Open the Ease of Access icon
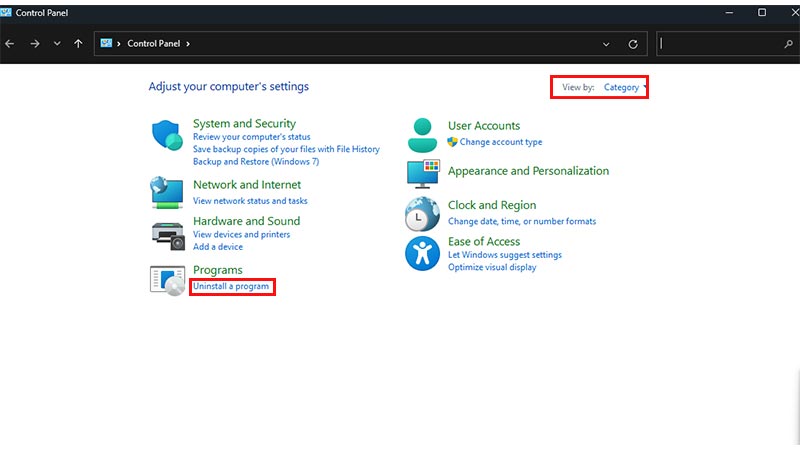Image resolution: width=800 pixels, height=450 pixels. pyautogui.click(x=422, y=253)
